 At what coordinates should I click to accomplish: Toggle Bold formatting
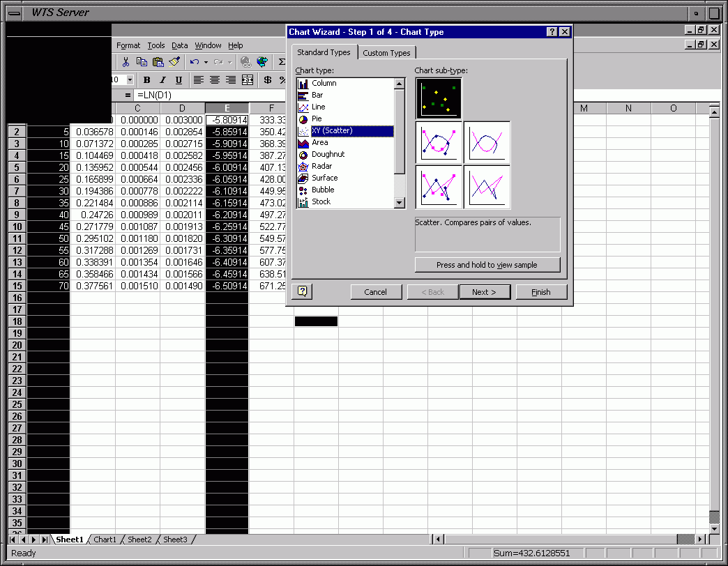pyautogui.click(x=147, y=80)
